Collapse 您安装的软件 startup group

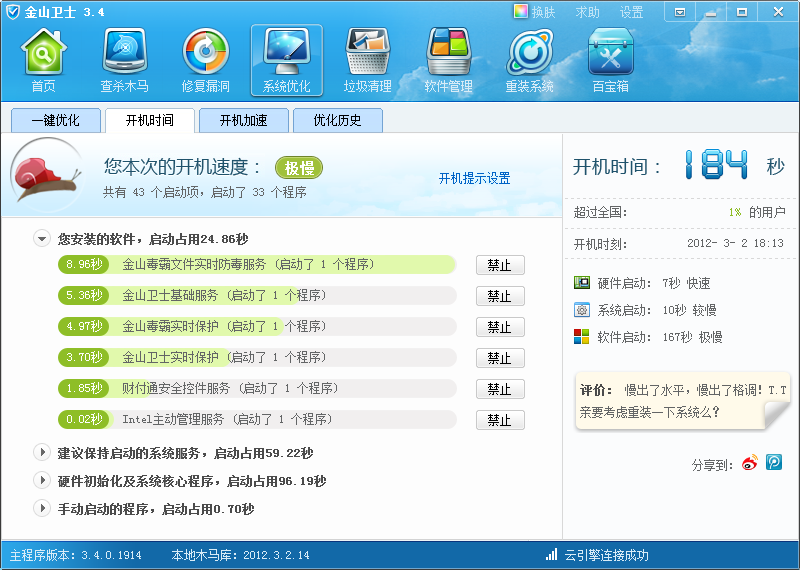pos(42,239)
